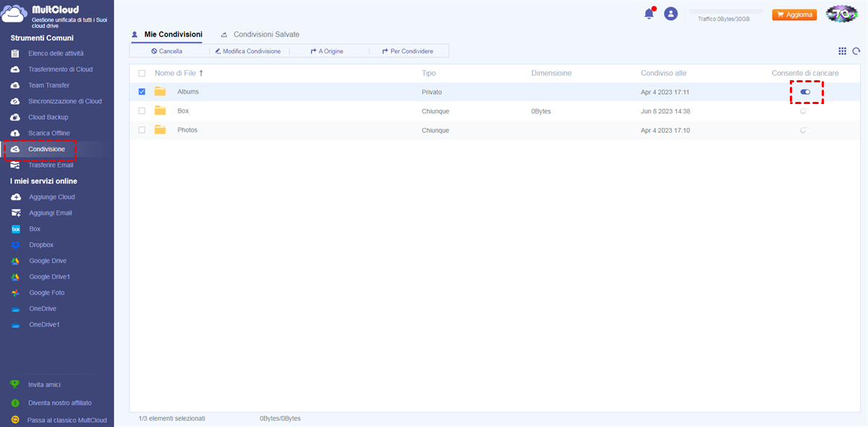The height and width of the screenshot is (427, 868).
Task: Select Mie Condivisioni tab
Action: click(x=173, y=35)
